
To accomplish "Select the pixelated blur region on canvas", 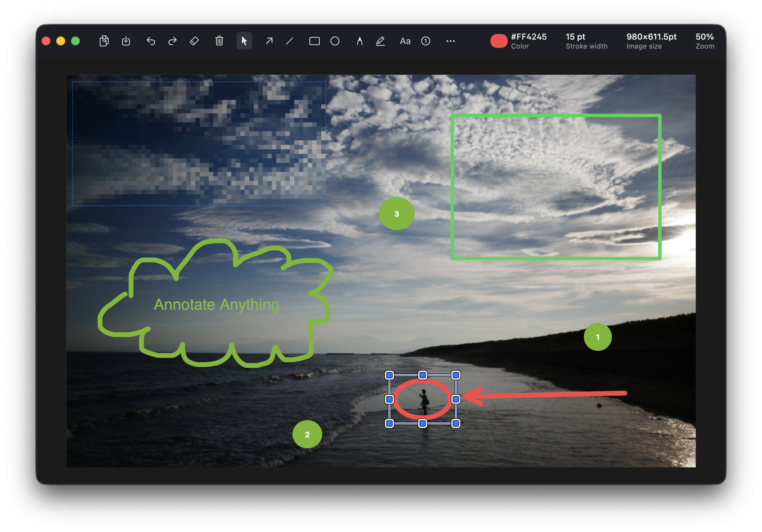I will 199,143.
